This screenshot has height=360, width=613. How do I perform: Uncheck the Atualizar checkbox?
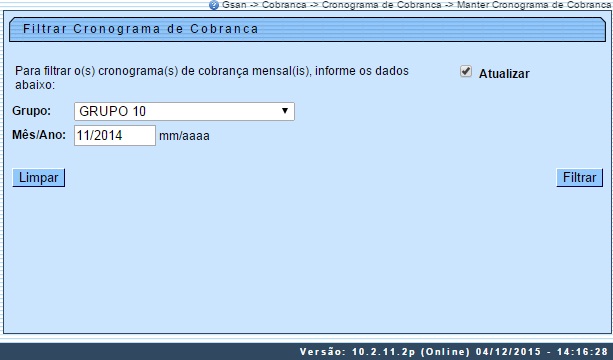466,72
